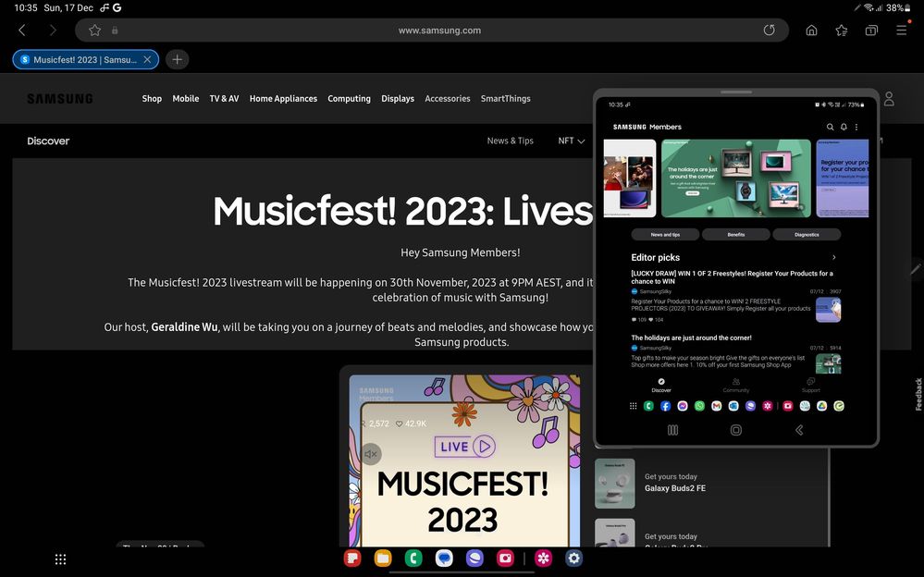
Task: Open the Home Appliances menu
Action: pos(283,99)
